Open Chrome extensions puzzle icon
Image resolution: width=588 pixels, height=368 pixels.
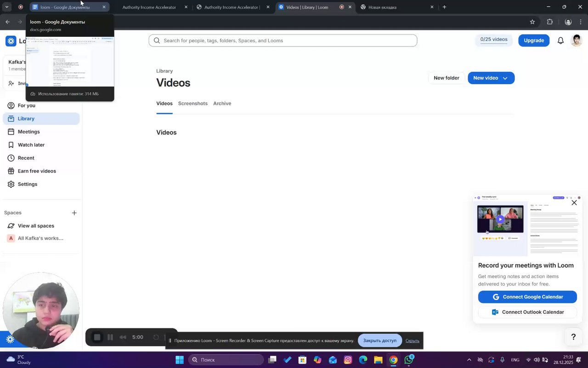coord(549,22)
